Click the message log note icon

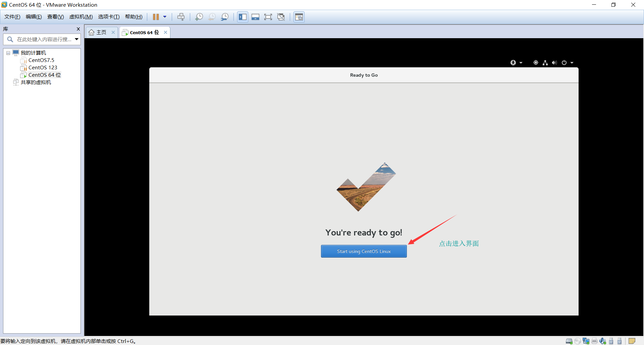point(632,341)
